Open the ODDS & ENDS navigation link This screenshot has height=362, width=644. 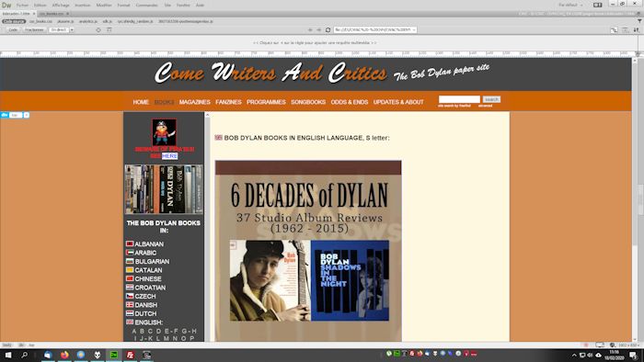point(350,102)
